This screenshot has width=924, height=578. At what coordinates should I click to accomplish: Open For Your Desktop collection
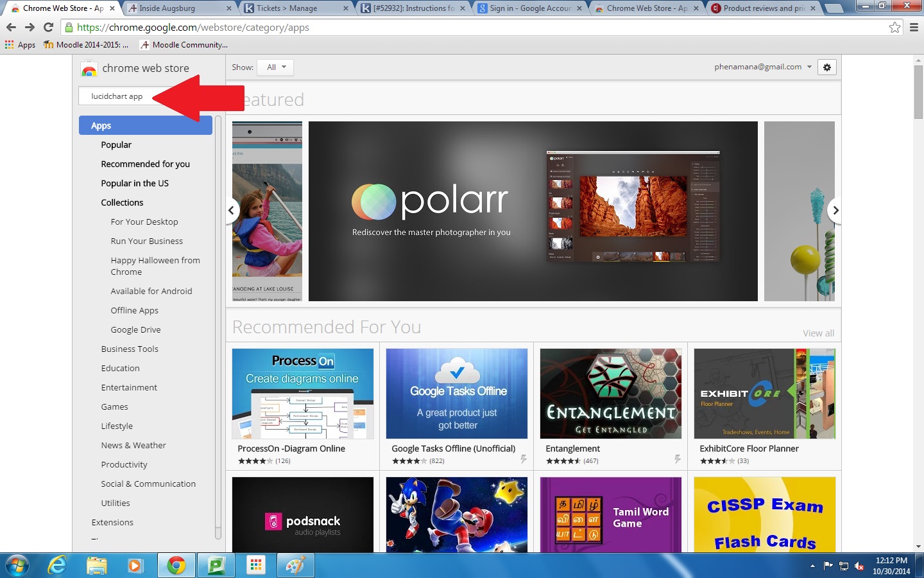coord(144,222)
